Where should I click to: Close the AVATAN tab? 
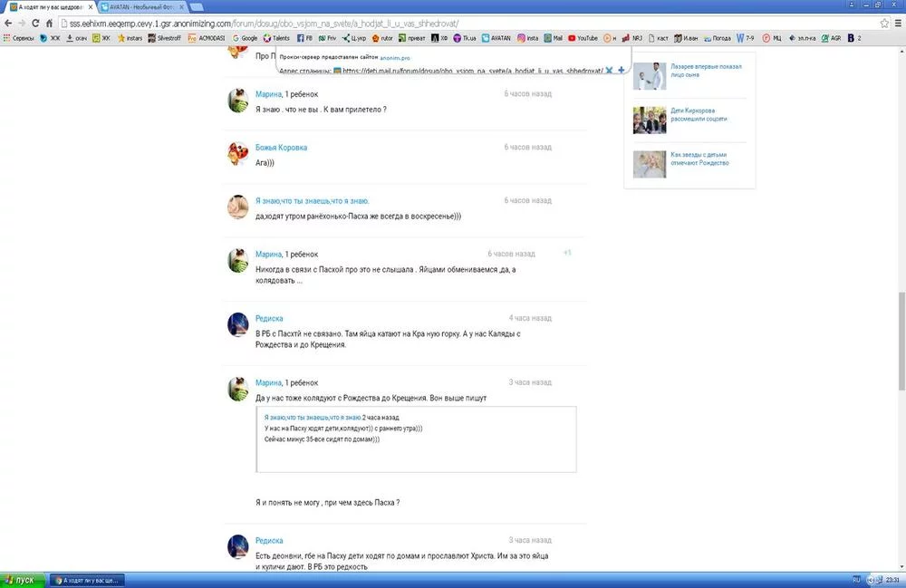click(x=181, y=7)
